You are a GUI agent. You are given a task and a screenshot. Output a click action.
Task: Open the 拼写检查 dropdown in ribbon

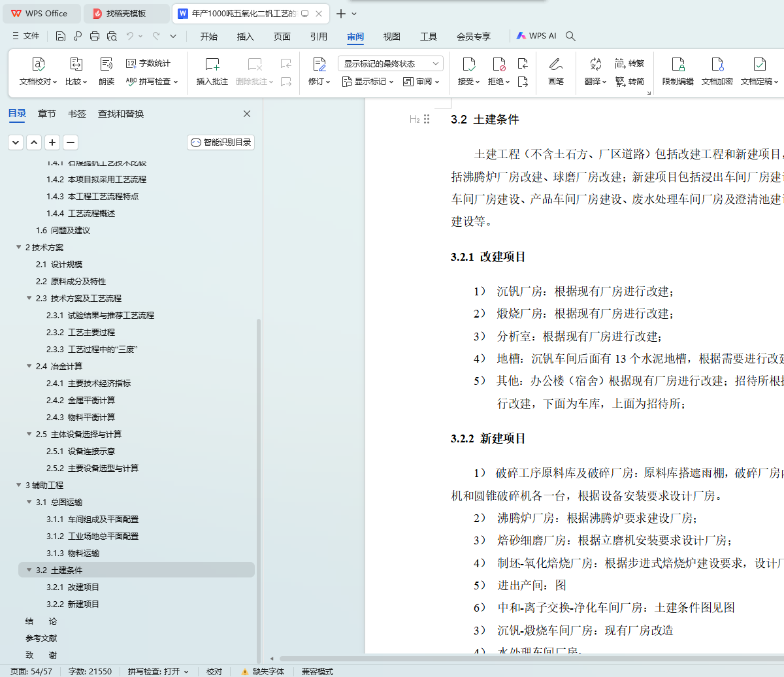coord(152,82)
